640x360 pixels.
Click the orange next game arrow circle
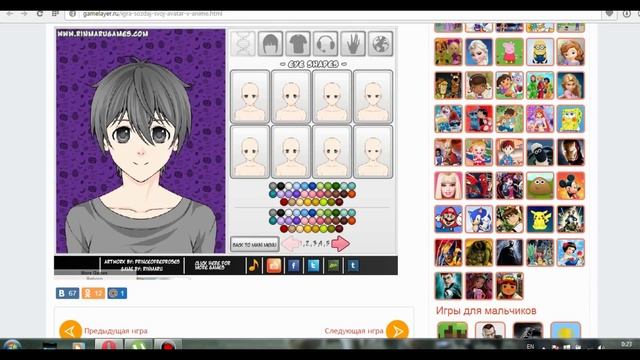click(x=397, y=331)
